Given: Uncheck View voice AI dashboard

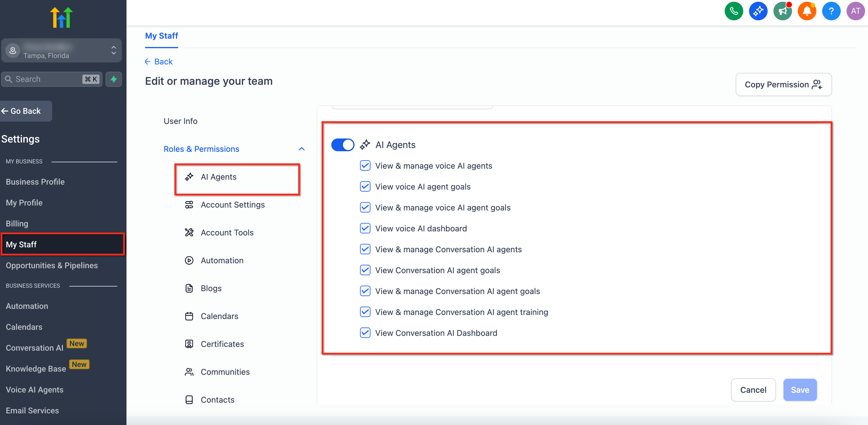Looking at the screenshot, I should point(365,228).
